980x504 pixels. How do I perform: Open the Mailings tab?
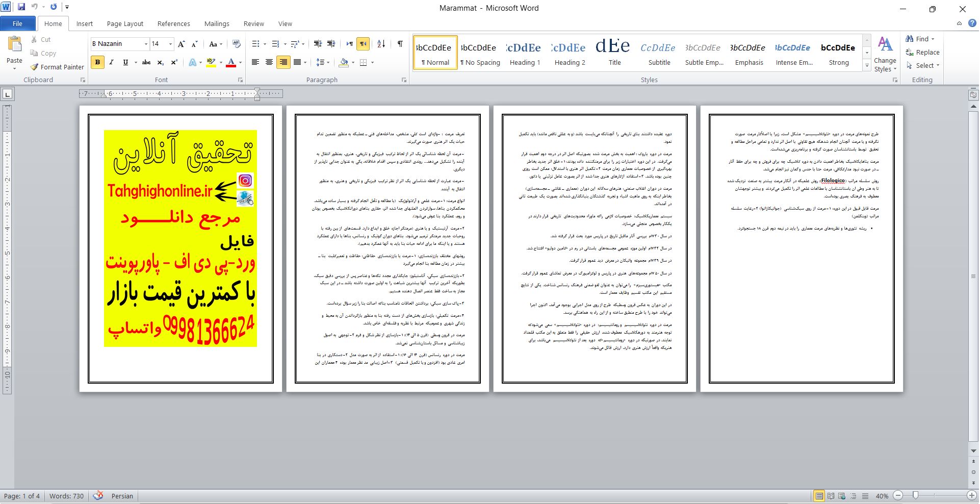[217, 23]
